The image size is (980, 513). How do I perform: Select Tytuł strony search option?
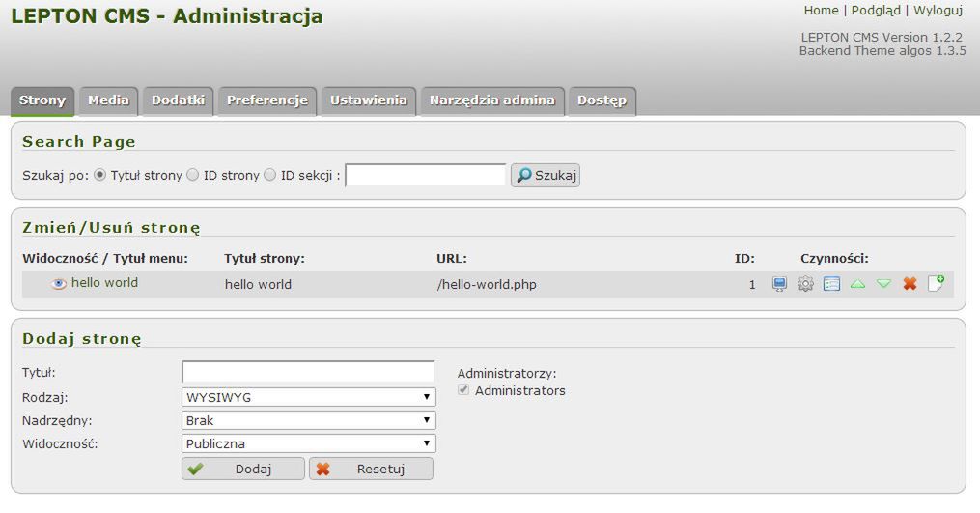pyautogui.click(x=100, y=175)
